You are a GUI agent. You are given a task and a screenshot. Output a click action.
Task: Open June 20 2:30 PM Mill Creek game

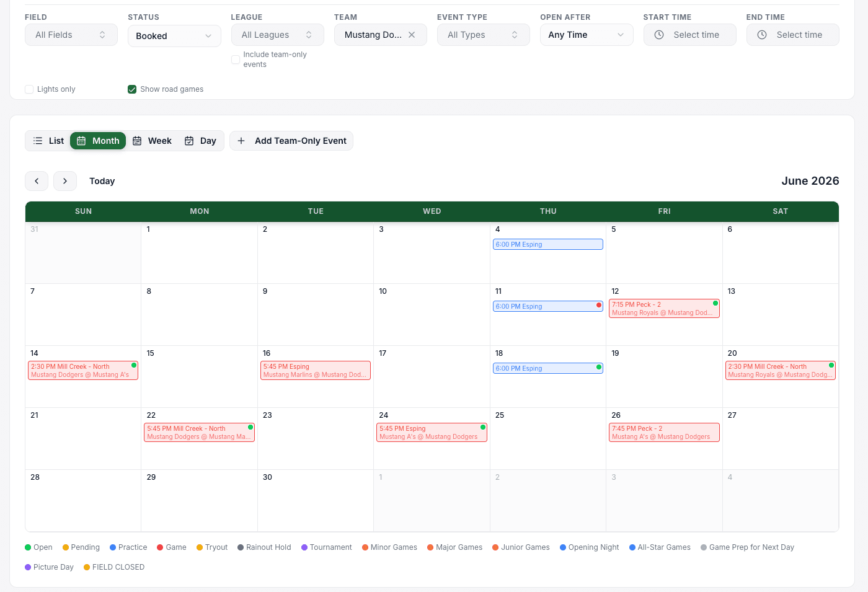781,370
